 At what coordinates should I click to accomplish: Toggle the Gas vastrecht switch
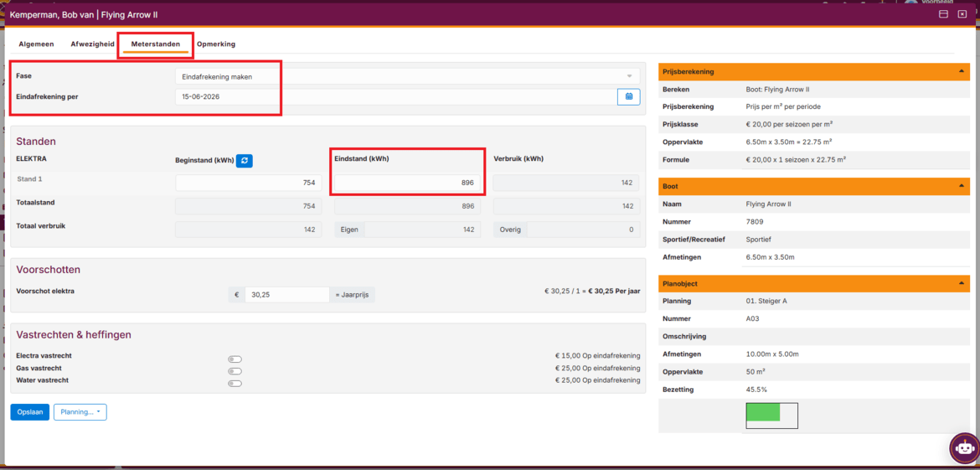tap(235, 371)
